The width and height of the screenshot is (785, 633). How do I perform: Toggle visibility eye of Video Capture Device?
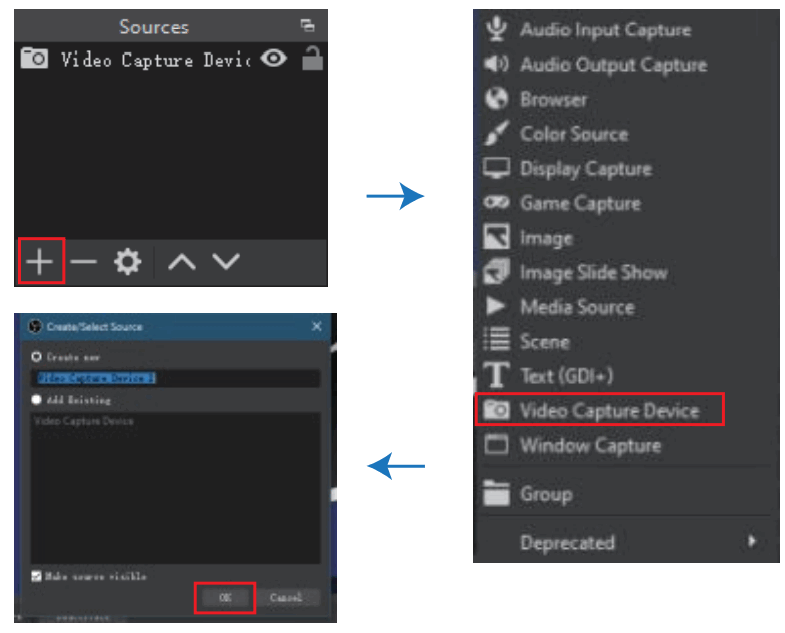point(273,58)
